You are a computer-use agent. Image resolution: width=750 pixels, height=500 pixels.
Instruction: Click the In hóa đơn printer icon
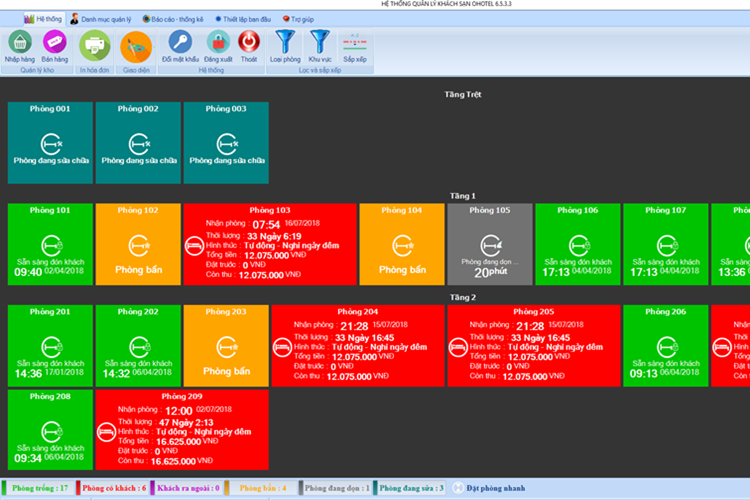tap(95, 46)
